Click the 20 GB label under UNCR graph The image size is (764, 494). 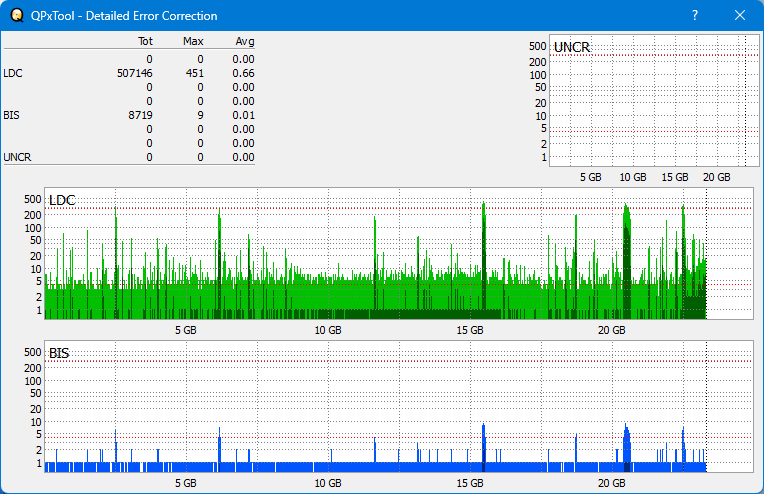click(717, 177)
